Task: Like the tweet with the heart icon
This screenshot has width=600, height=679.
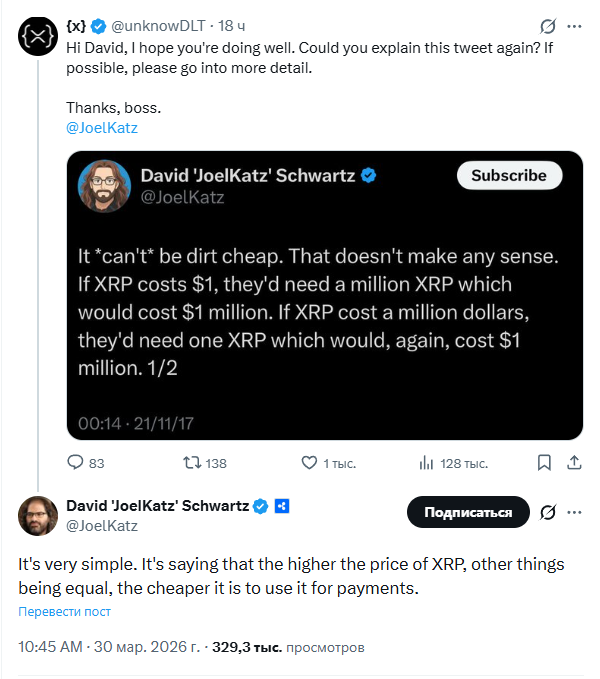Action: 310,463
